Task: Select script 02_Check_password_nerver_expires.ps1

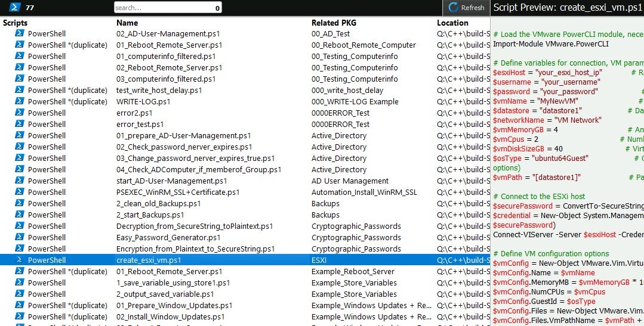Action: (x=184, y=147)
